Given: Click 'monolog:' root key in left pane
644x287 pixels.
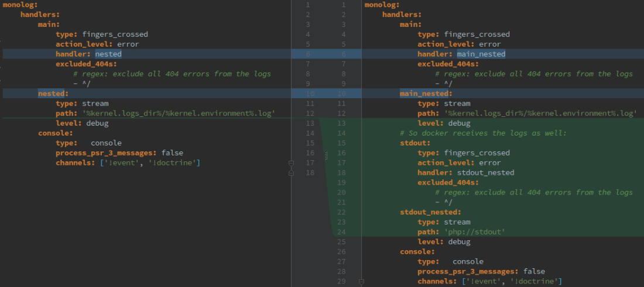Looking at the screenshot, I should [x=20, y=5].
